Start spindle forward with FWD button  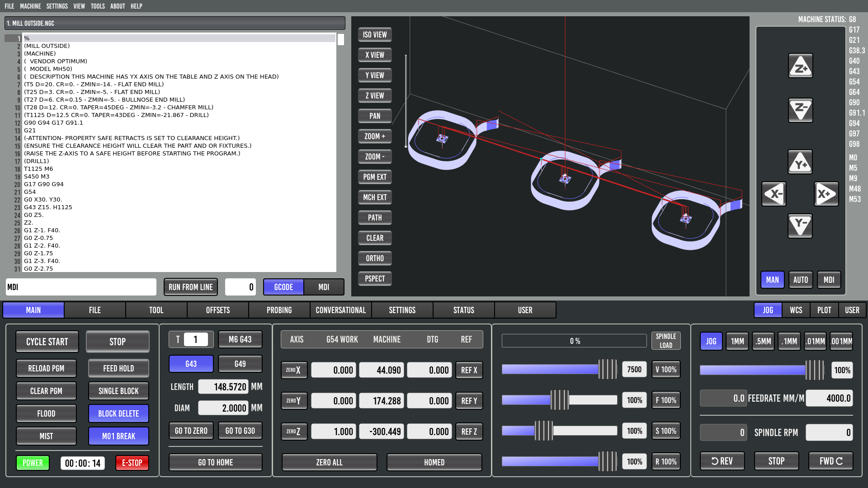pyautogui.click(x=830, y=461)
